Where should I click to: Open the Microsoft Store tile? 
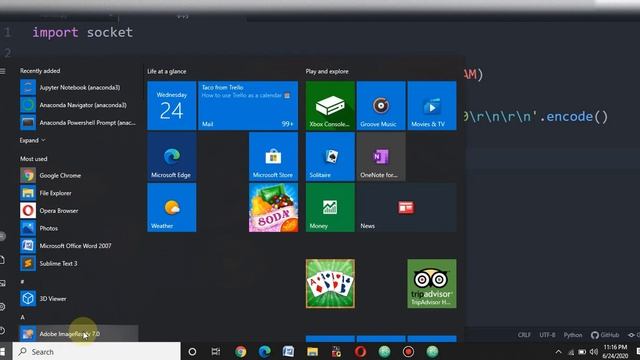273,157
